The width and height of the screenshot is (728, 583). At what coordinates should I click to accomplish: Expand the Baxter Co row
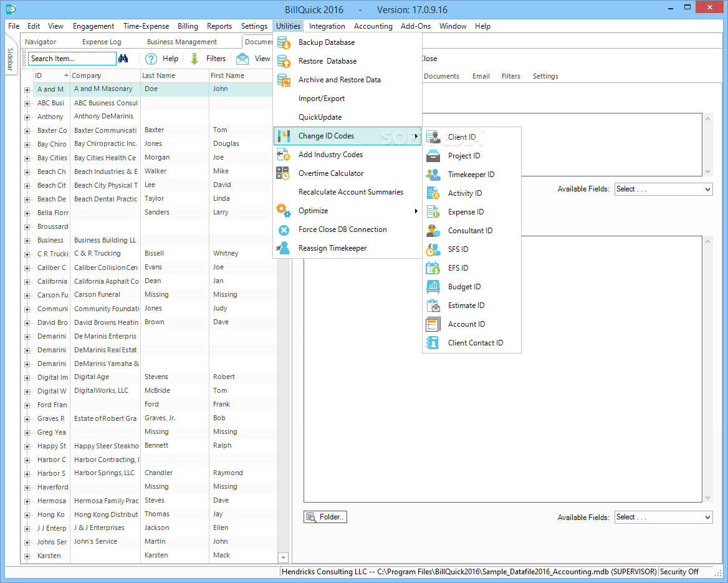[27, 131]
